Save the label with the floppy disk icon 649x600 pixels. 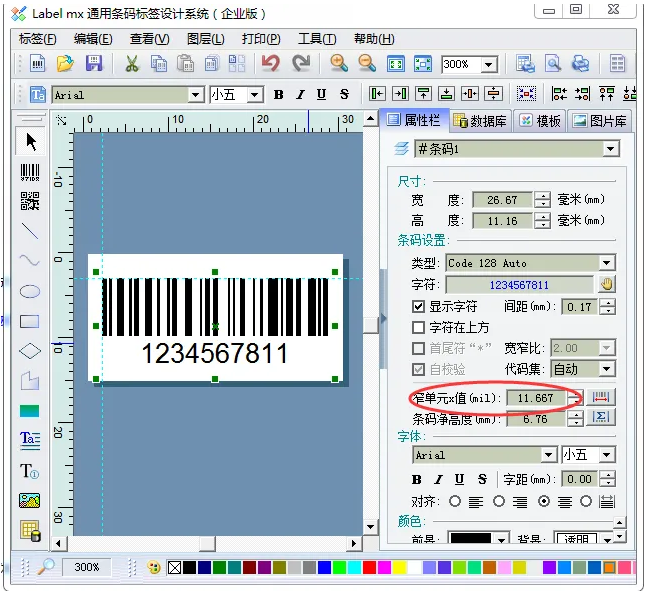[94, 64]
